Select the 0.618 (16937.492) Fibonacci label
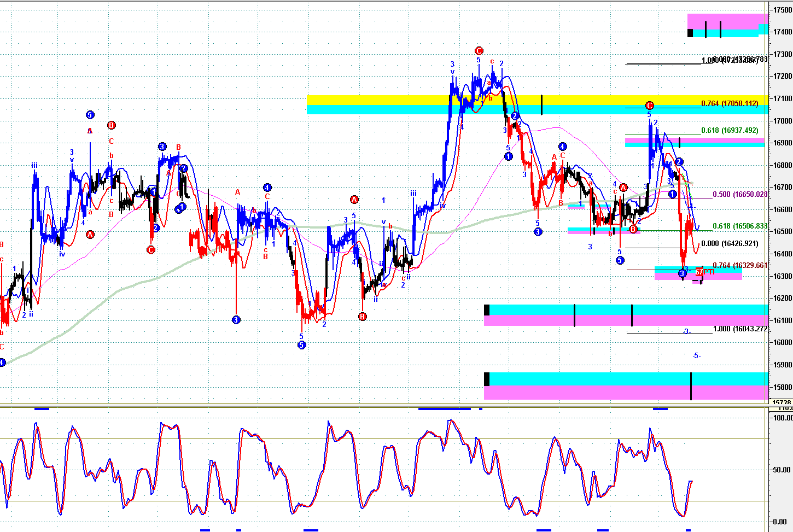Image resolution: width=793 pixels, height=532 pixels. pos(730,131)
